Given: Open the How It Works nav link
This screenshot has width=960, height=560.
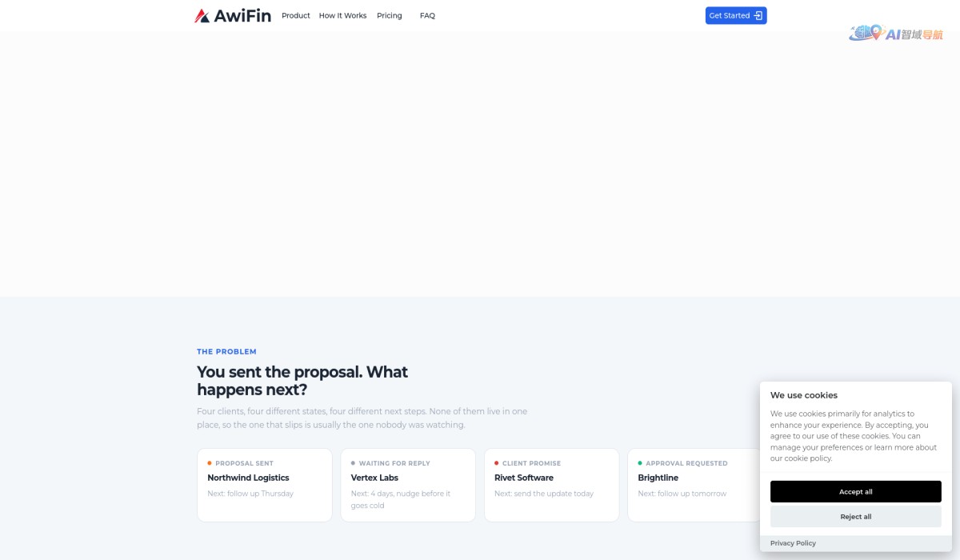Looking at the screenshot, I should tap(342, 15).
